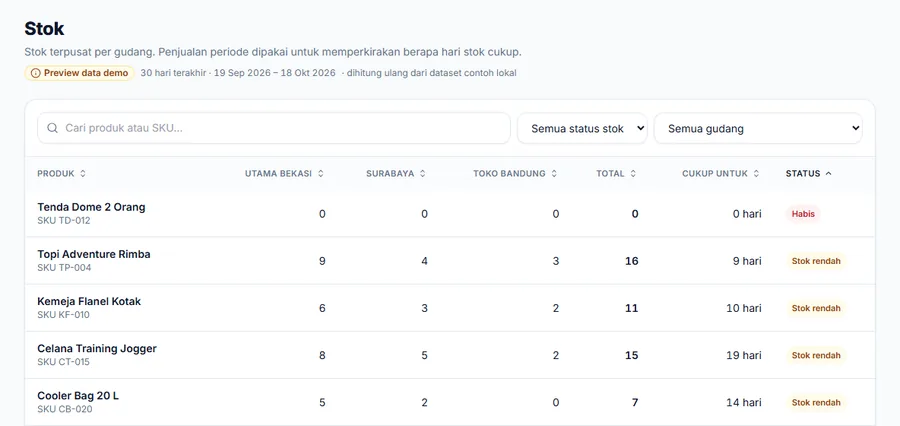Click Stok rendah badge for Cooler Bag 20 L
The height and width of the screenshot is (426, 900).
(x=816, y=402)
